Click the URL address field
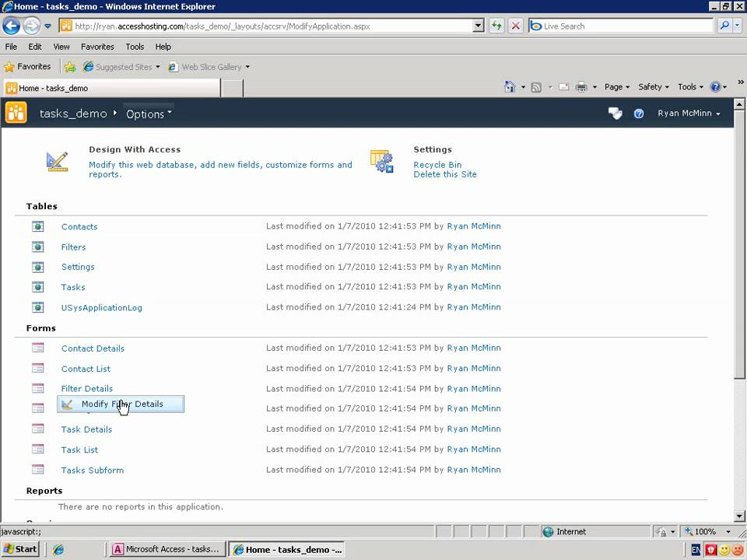The width and height of the screenshot is (747, 560). [x=272, y=26]
